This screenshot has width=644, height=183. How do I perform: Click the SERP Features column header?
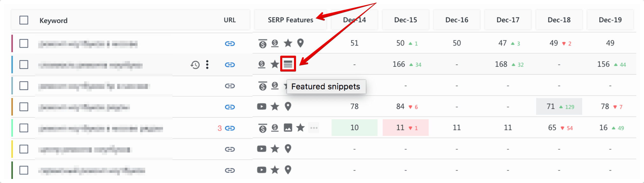coord(290,20)
